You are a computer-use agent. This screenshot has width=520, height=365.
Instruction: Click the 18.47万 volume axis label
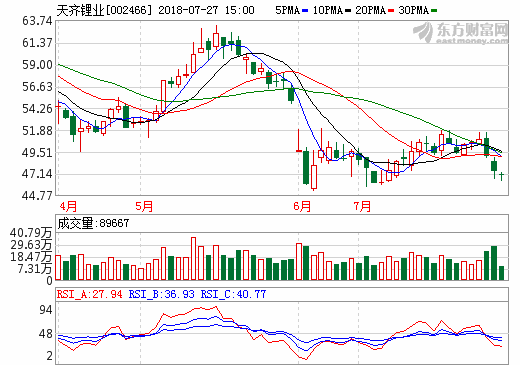click(31, 257)
